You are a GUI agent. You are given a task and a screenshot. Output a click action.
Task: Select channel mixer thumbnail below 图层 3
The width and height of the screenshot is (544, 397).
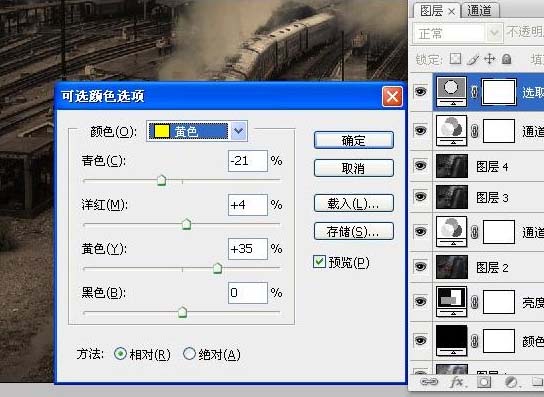pyautogui.click(x=451, y=231)
